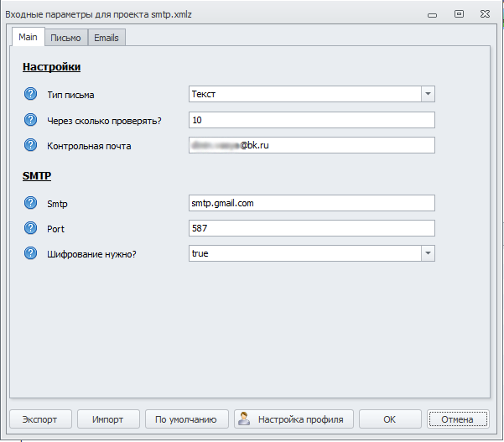Click help icon beside Smtp field
Viewport: 504px width, 442px height.
(x=31, y=202)
